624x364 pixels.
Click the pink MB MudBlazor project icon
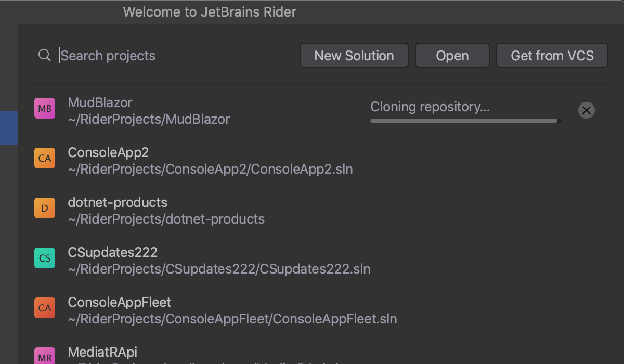45,109
